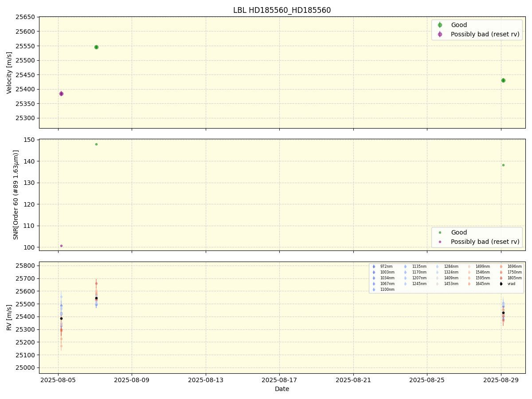Click the 150 SNR tick label
Viewport: 532px width, 399px height.
tap(30, 140)
